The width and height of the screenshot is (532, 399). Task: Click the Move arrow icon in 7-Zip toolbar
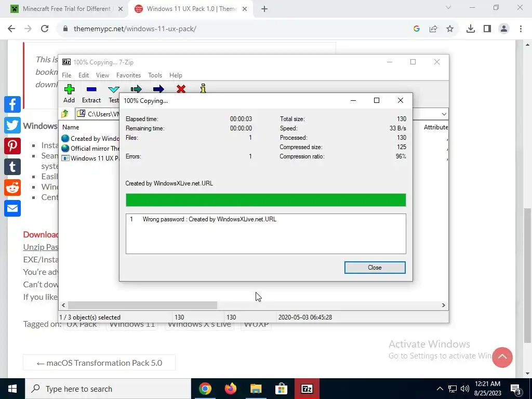pyautogui.click(x=158, y=89)
